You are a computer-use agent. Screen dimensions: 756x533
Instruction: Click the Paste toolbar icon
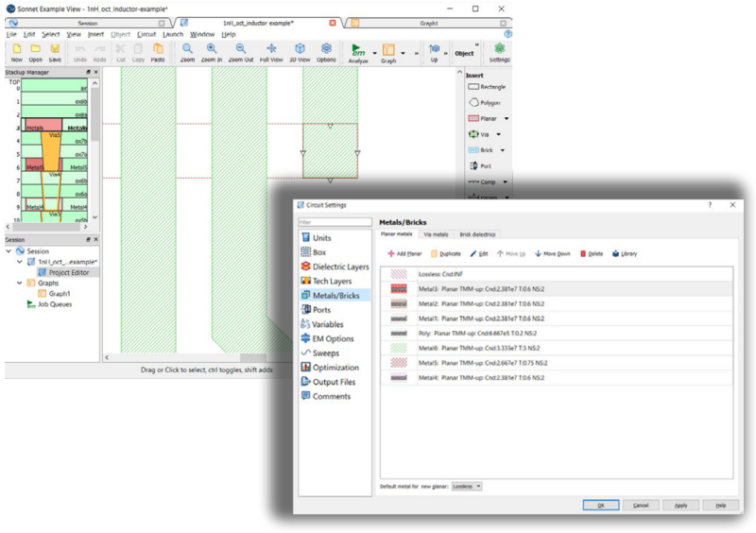[158, 52]
